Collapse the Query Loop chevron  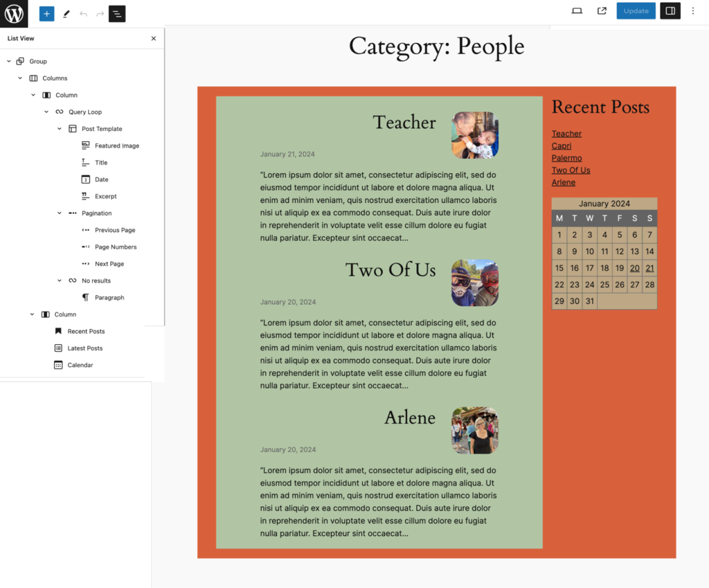46,112
